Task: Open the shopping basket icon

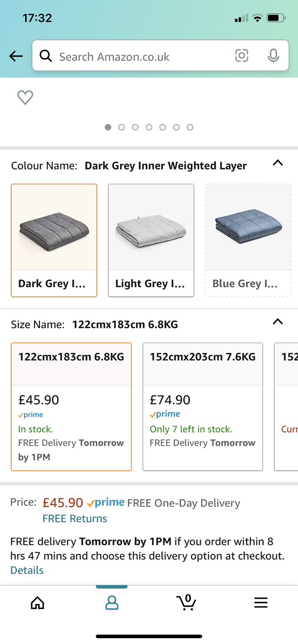Action: click(186, 602)
